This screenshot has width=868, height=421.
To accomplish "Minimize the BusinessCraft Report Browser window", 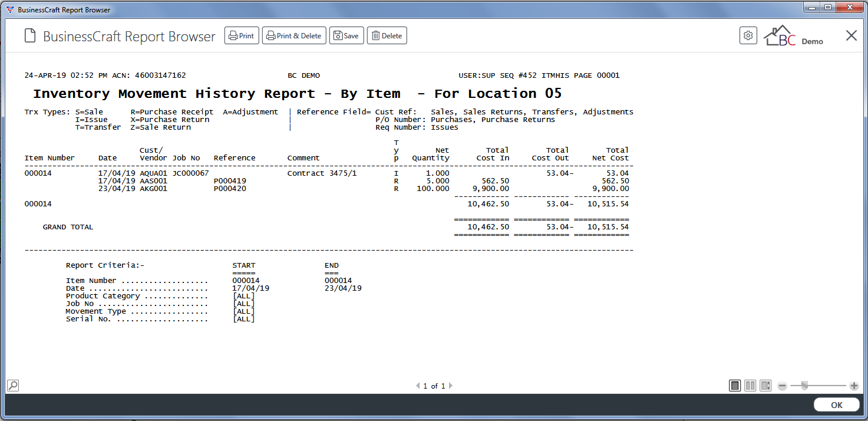I will [813, 8].
